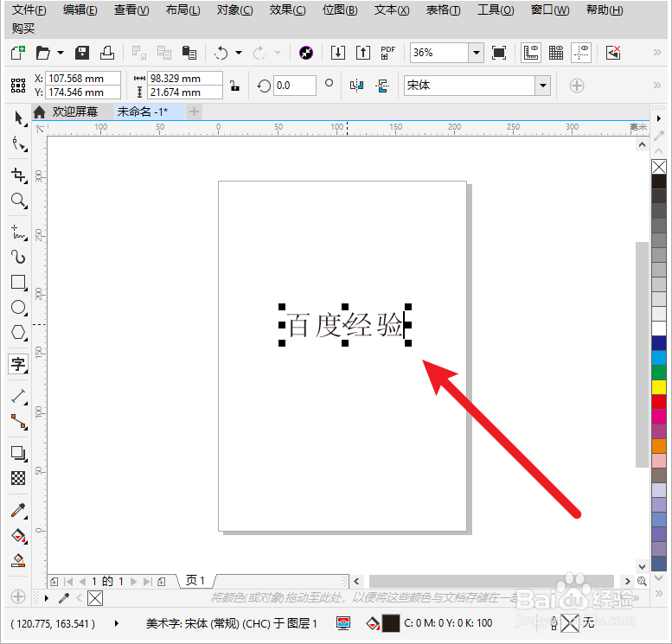Click Publish to PDF icon
The width and height of the screenshot is (672, 644).
click(387, 53)
